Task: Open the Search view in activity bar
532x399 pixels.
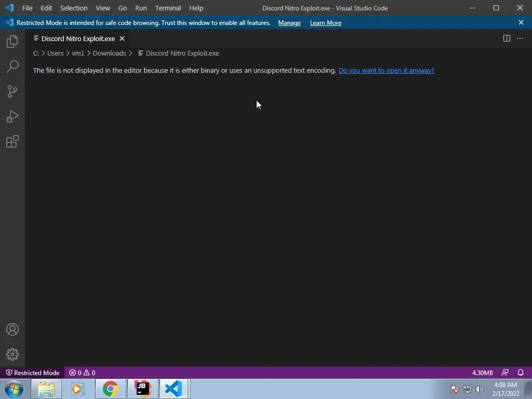Action: pyautogui.click(x=12, y=66)
